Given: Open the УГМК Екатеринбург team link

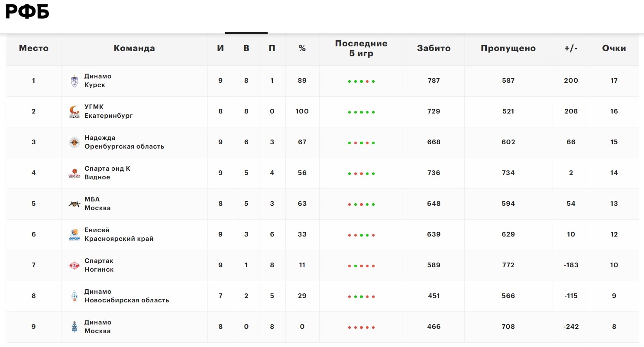Looking at the screenshot, I should pyautogui.click(x=109, y=111).
